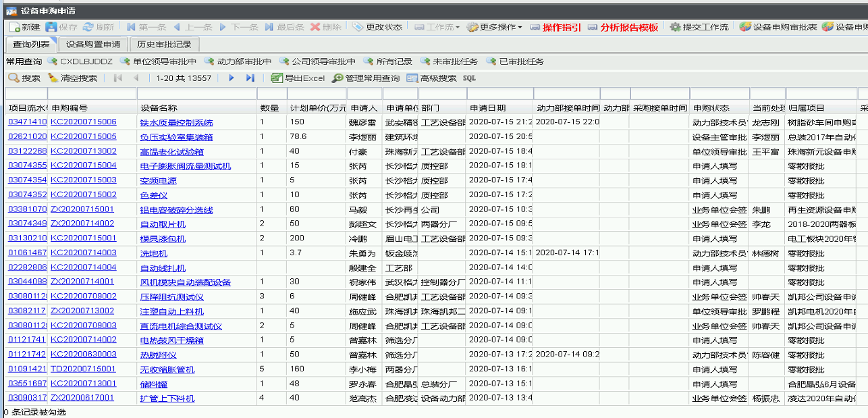Open 管理常用查询 (manage saved queries)

click(x=366, y=78)
